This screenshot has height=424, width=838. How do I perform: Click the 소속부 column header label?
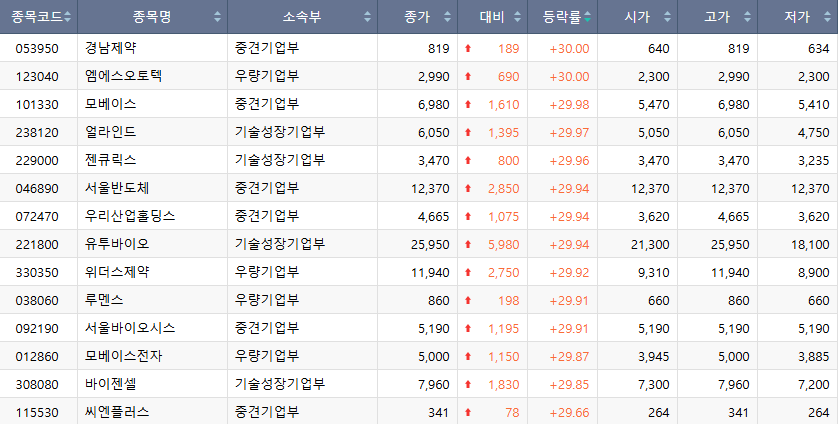click(302, 17)
